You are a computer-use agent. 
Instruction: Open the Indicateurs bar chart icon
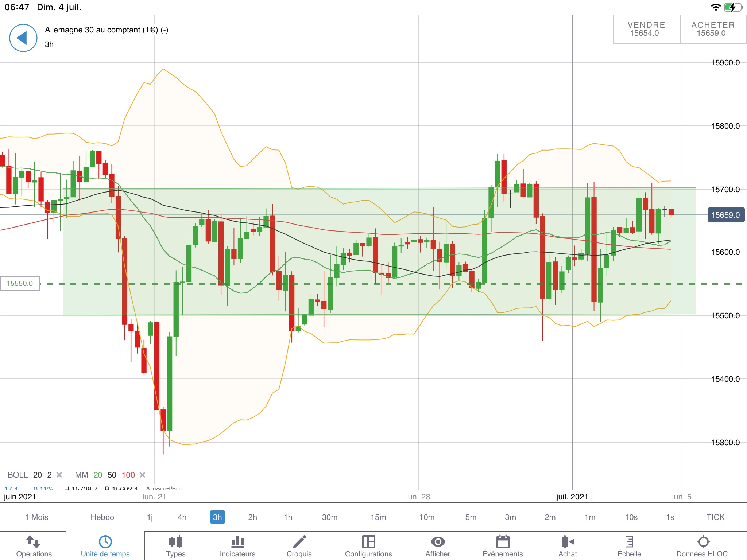pyautogui.click(x=237, y=542)
